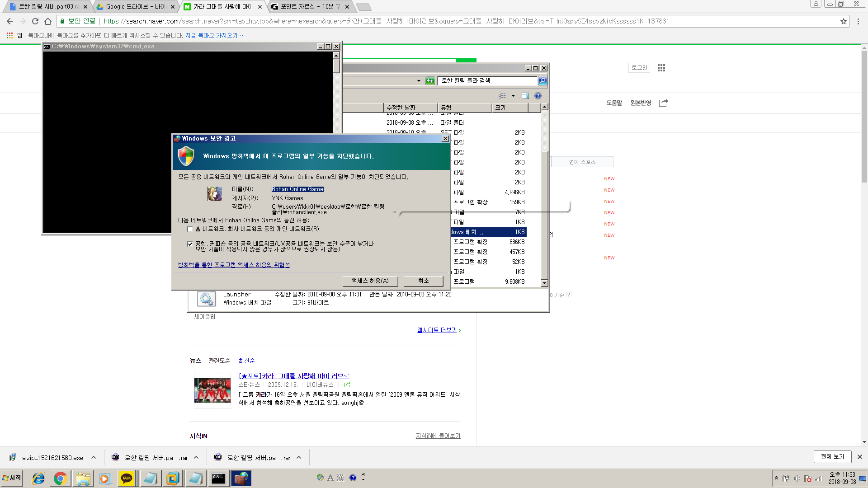868x488 pixels.
Task: Click the green refresh icon in Explorer
Action: [x=429, y=81]
